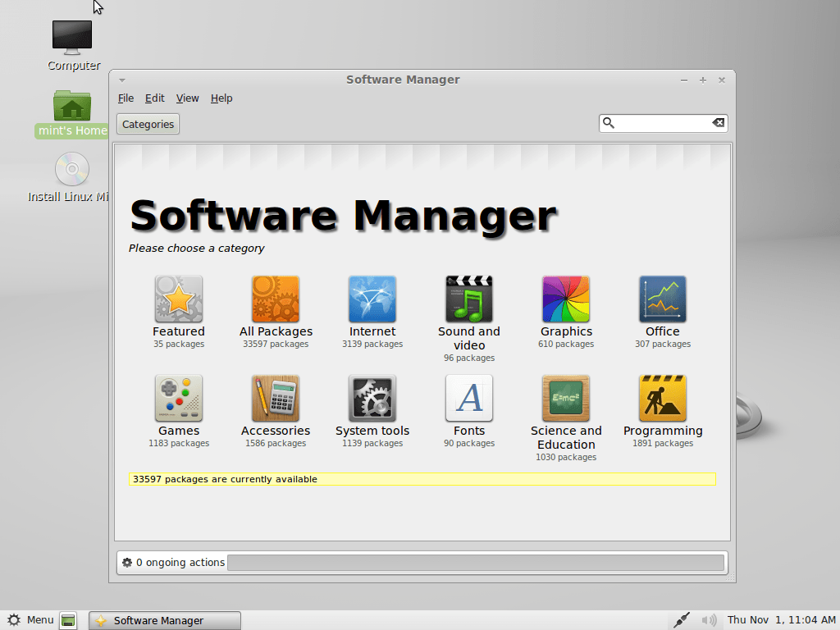Click the '1183 packages' count text
This screenshot has width=840, height=630.
click(x=178, y=443)
